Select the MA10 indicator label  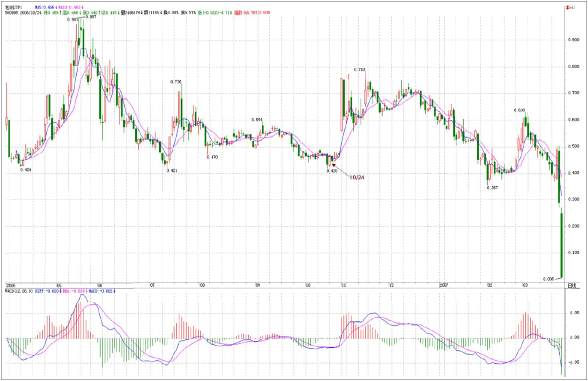click(70, 8)
